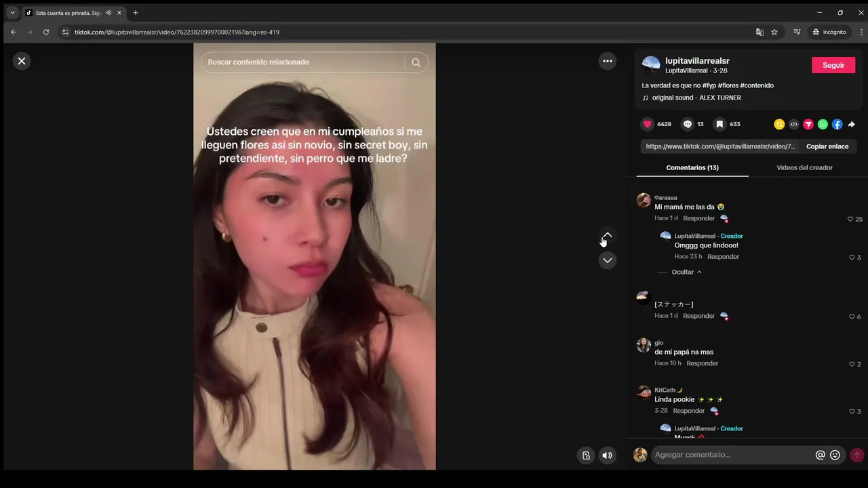Like the video with the heart icon
The width and height of the screenshot is (868, 488).
point(648,124)
